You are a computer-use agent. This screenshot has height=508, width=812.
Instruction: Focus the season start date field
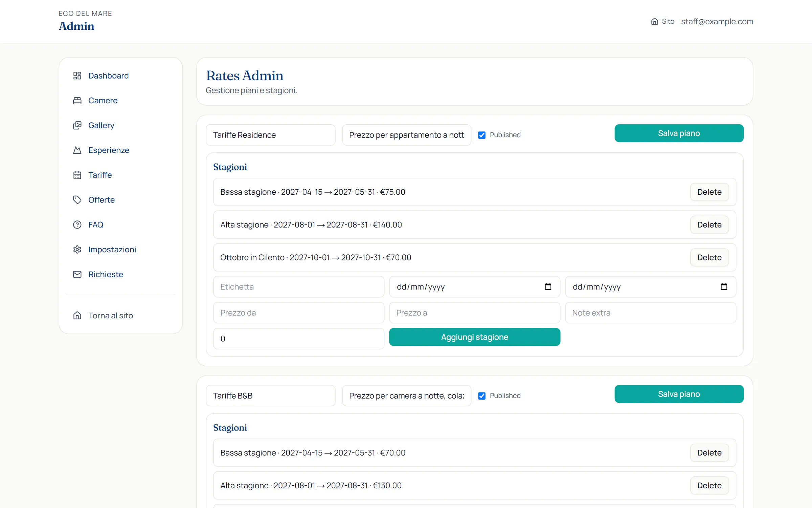(474, 287)
